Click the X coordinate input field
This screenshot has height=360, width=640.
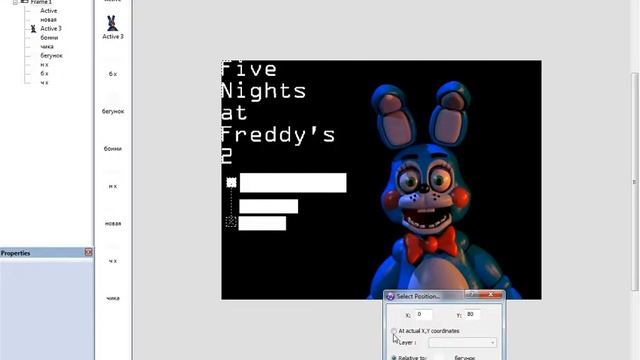coord(423,314)
